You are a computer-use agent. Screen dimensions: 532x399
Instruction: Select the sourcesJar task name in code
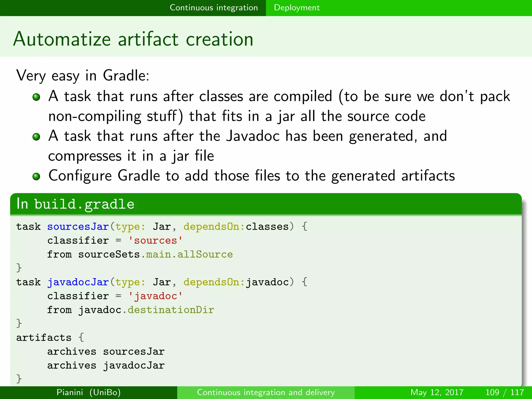[x=78, y=227]
